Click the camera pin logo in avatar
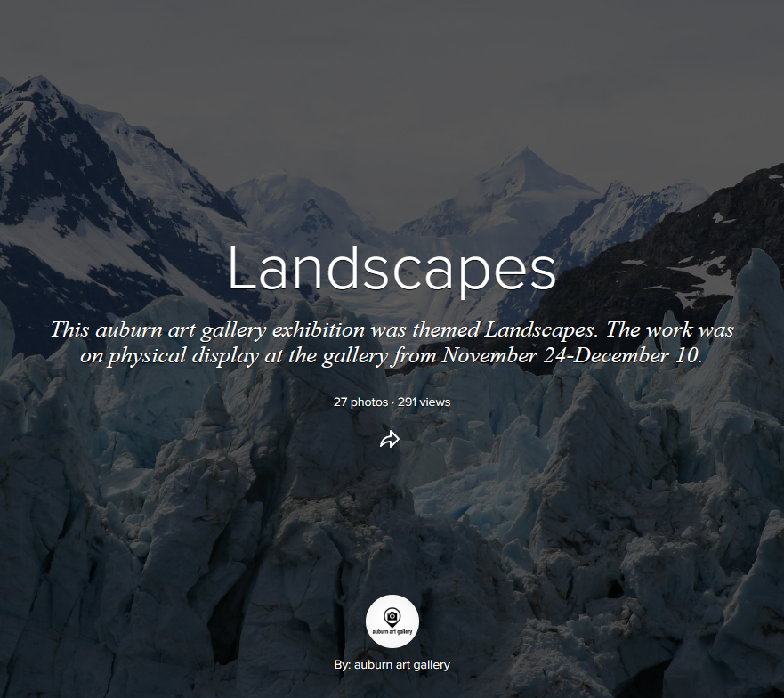 392,617
